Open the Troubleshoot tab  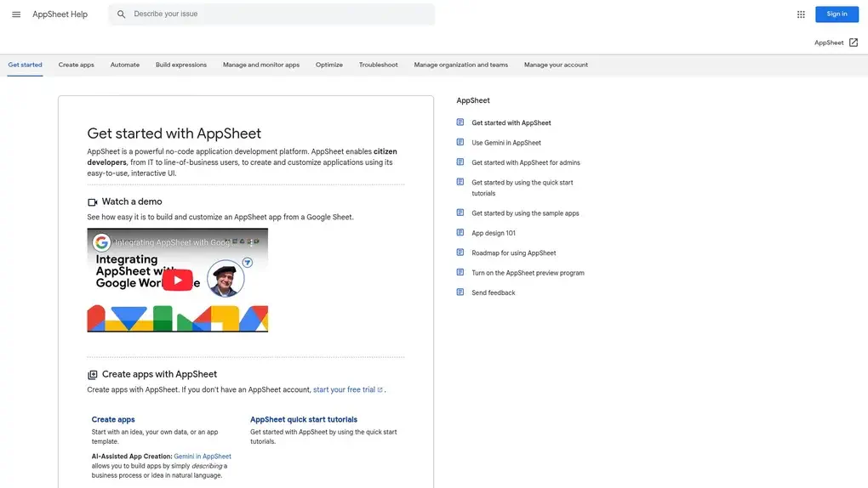click(378, 65)
